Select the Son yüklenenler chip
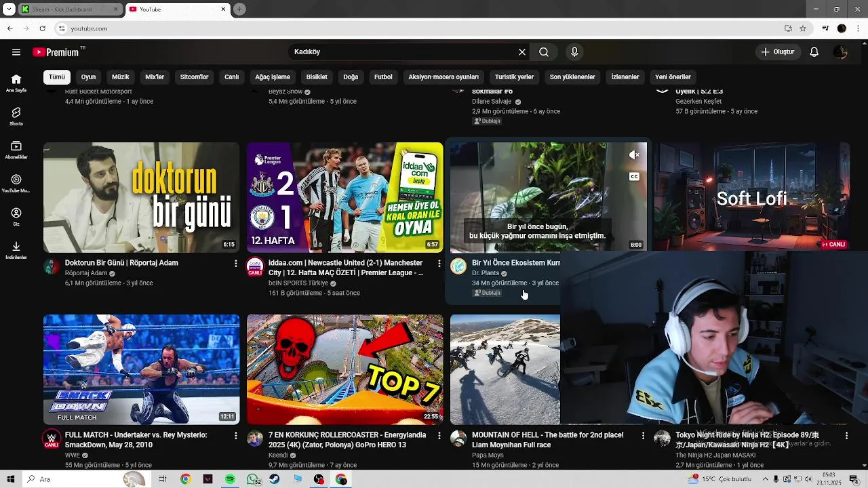 (x=572, y=77)
